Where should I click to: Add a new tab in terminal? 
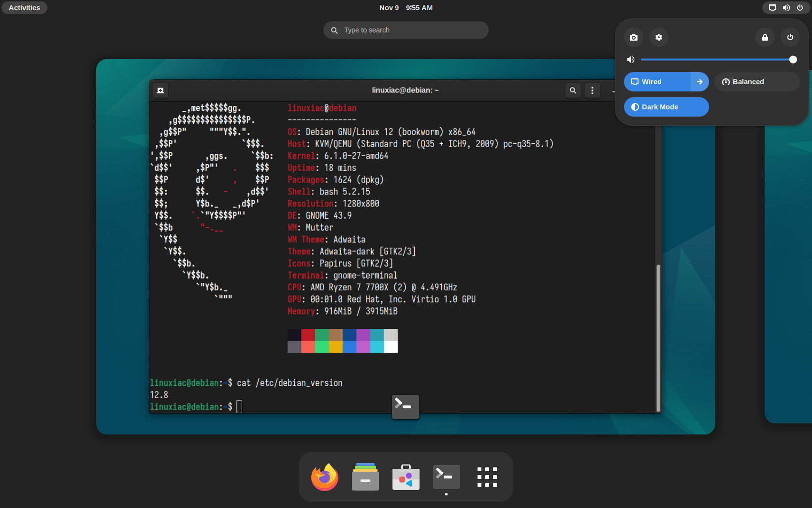point(160,90)
